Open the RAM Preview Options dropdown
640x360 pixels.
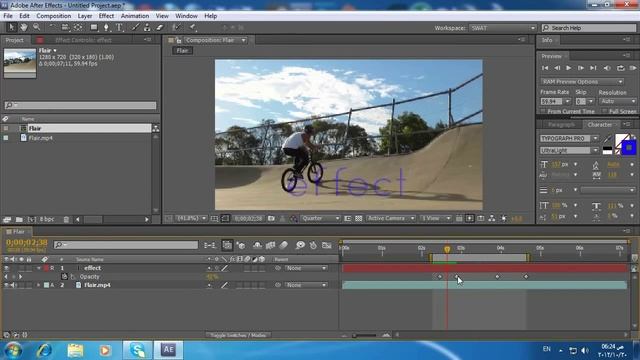(582, 82)
